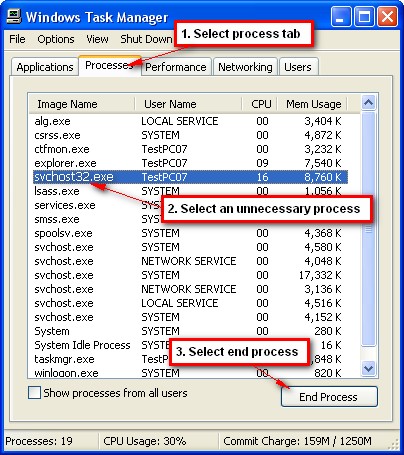
Task: Maximize the Task Manager window
Action: [364, 16]
